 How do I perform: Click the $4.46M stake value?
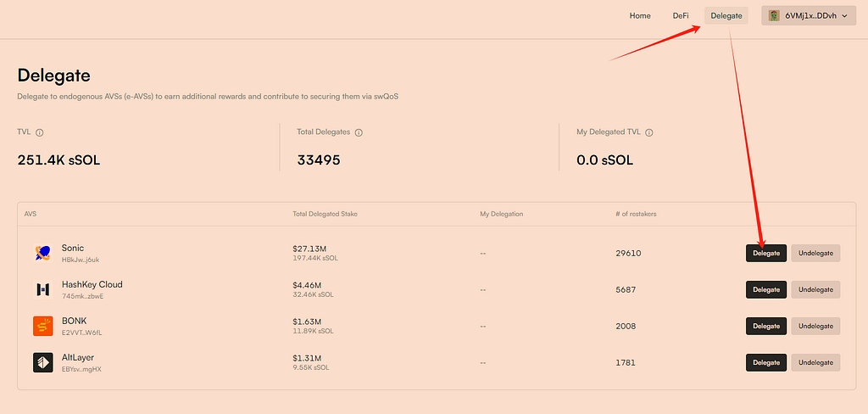(307, 285)
